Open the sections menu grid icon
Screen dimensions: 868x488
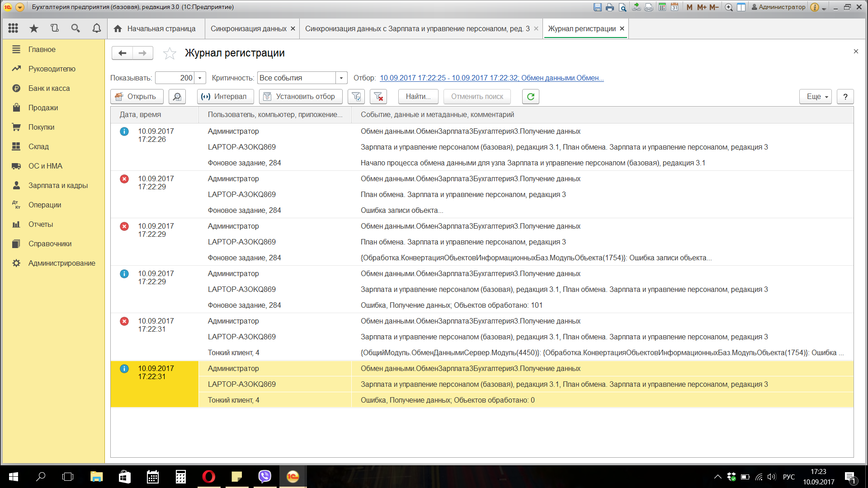click(13, 28)
